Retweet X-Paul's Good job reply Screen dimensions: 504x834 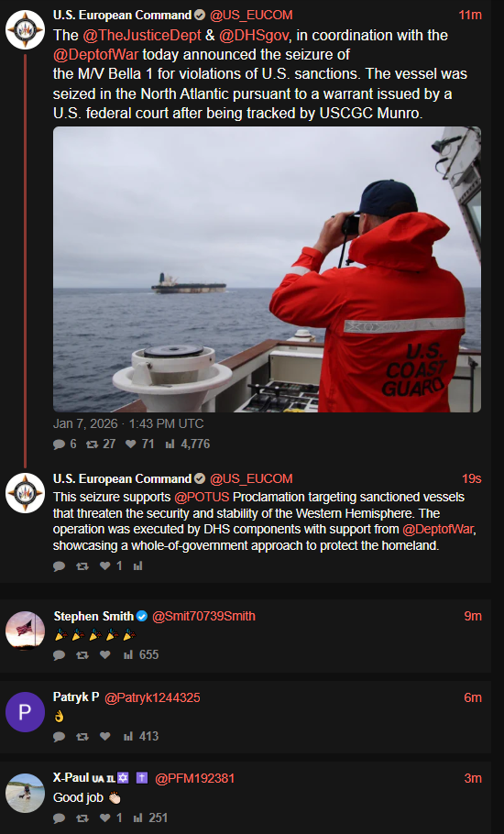pos(82,818)
